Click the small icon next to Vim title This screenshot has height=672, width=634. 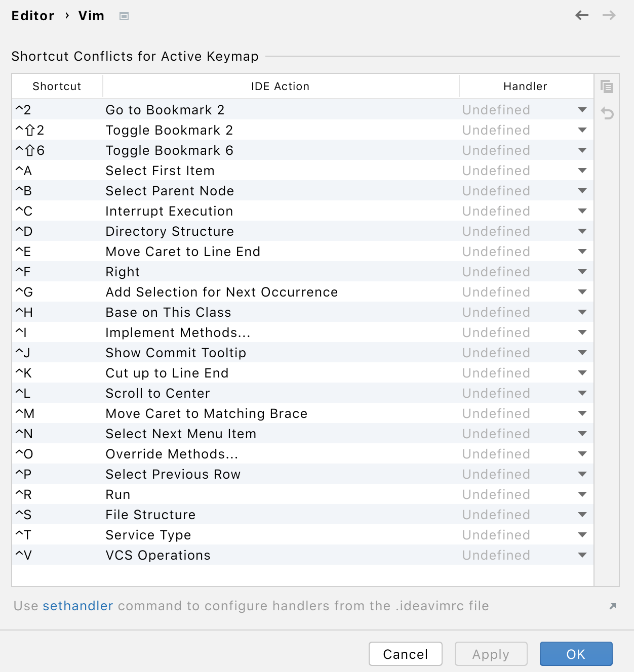tap(124, 16)
